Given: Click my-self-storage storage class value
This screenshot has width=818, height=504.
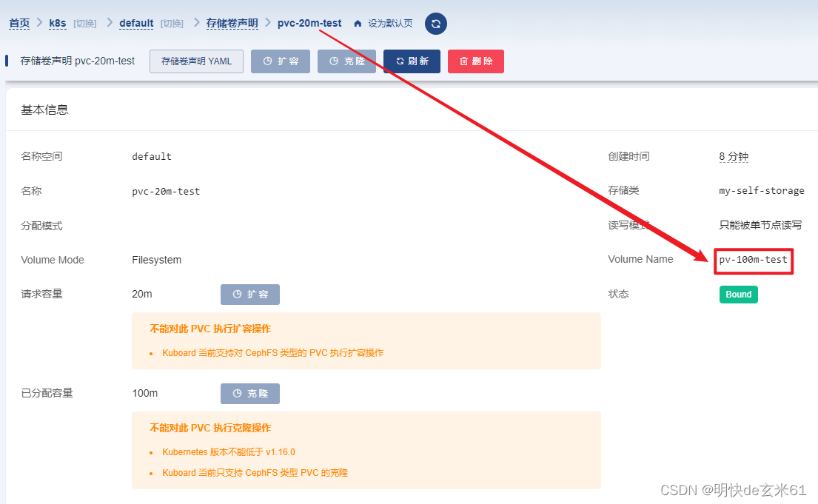Looking at the screenshot, I should tap(762, 191).
